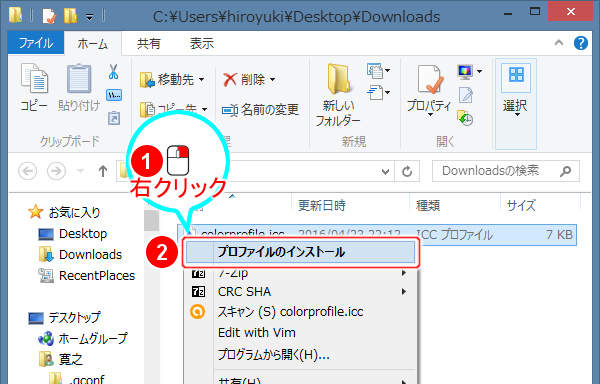The image size is (600, 384).
Task: Choose Scan (スキャン) colorprofile.icc
Action: 300,312
